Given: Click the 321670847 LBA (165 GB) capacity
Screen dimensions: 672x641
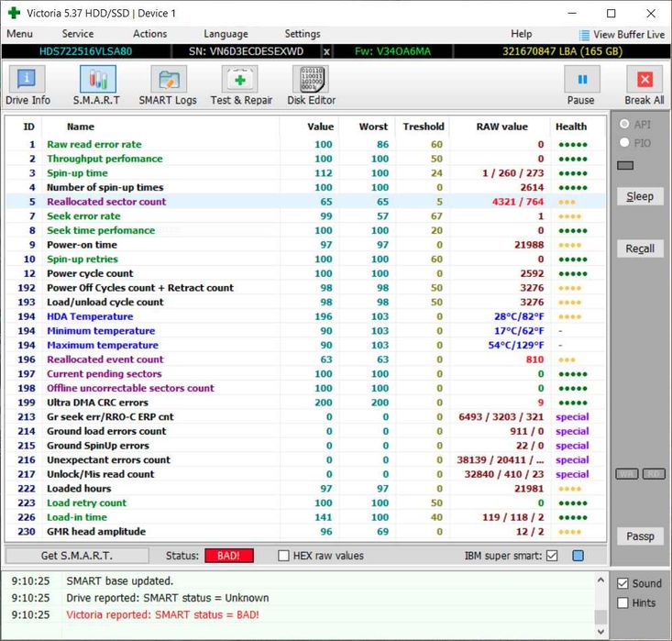Looking at the screenshot, I should pos(562,52).
